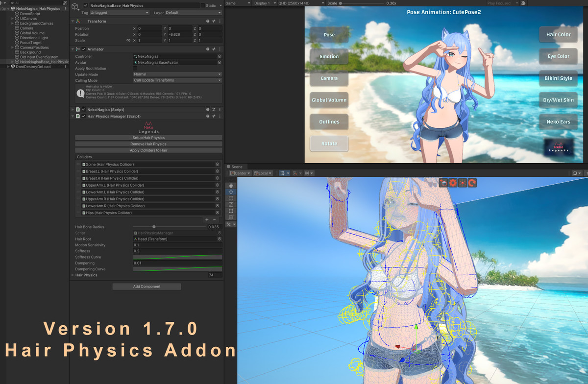
Task: Click Apply Colliders to Hair button
Action: [148, 150]
